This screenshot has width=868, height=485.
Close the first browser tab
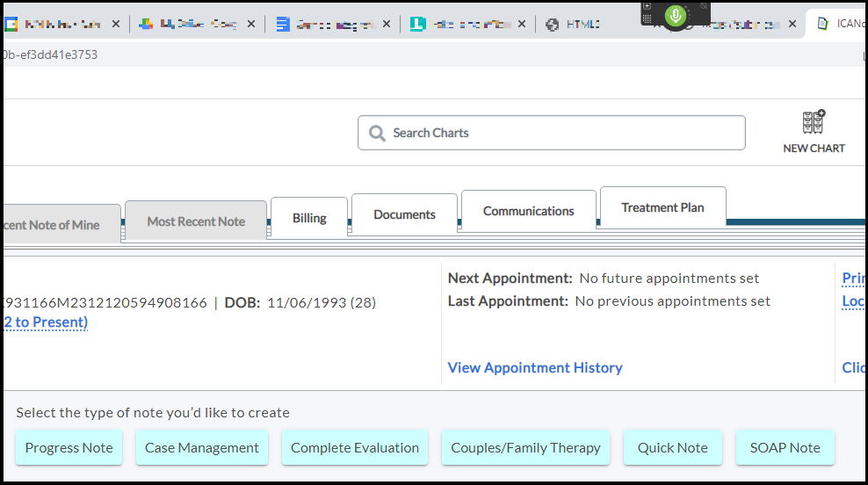[116, 24]
